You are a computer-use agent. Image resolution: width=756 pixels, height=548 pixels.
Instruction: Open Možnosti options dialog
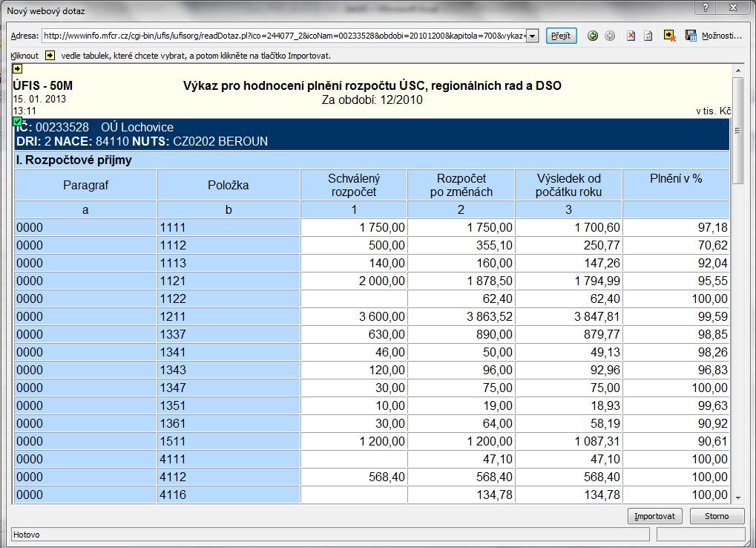pos(721,36)
